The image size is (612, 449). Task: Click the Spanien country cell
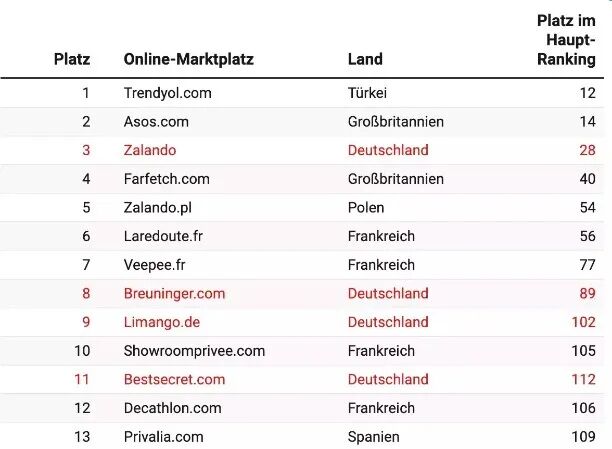click(374, 437)
